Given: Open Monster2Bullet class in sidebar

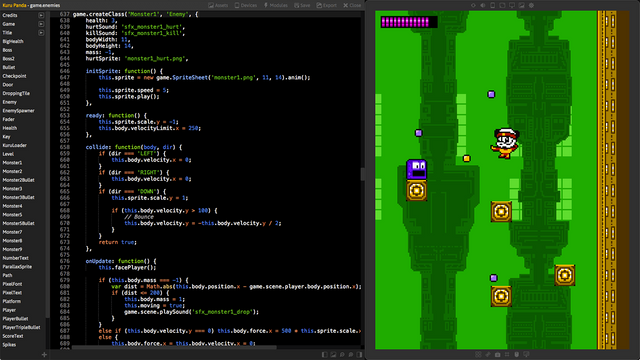Looking at the screenshot, I should [x=18, y=180].
